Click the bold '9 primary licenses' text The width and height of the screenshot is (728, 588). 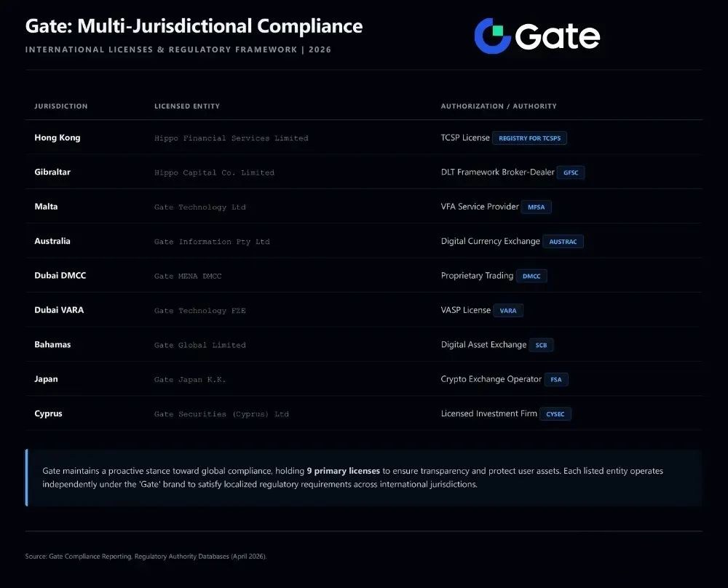[x=343, y=471]
